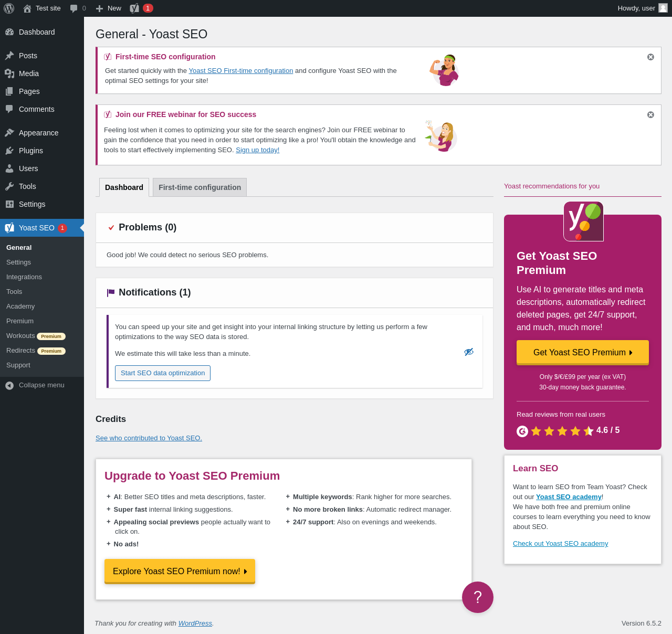Click the G2 reviews logo icon

point(522,431)
